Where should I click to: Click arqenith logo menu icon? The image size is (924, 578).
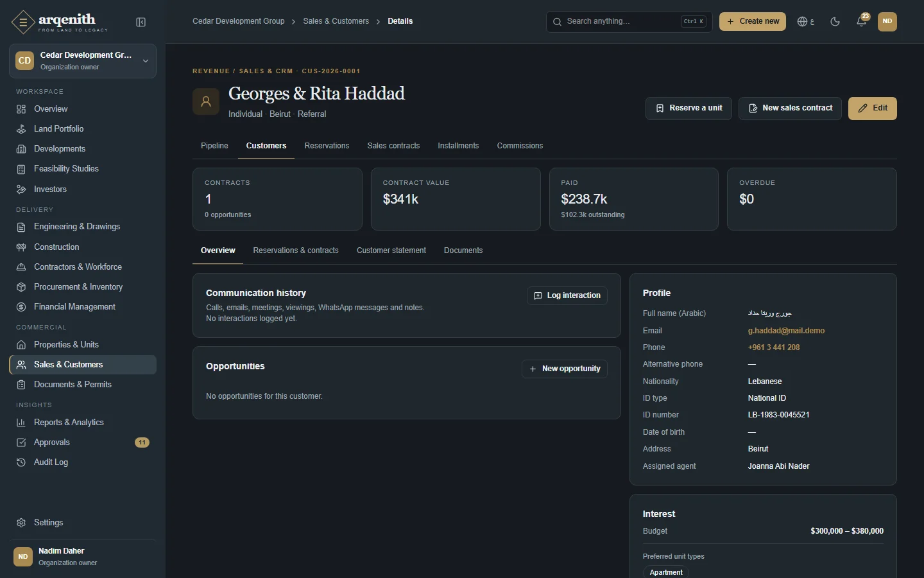tap(23, 22)
